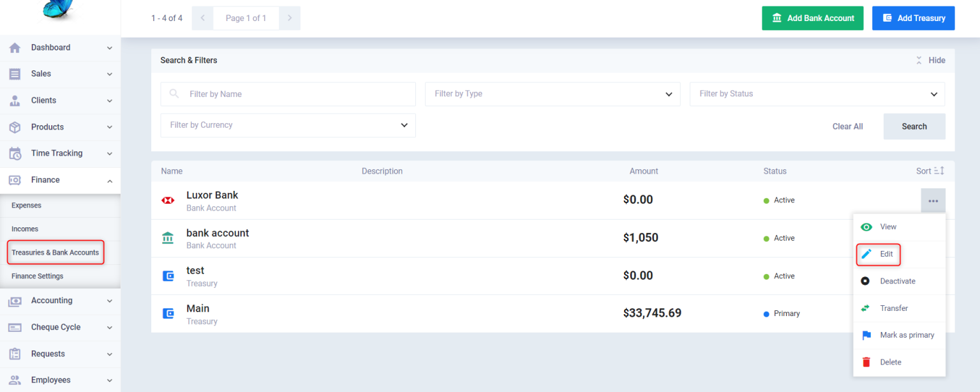
Task: Open Incomes under Finance
Action: (x=25, y=229)
